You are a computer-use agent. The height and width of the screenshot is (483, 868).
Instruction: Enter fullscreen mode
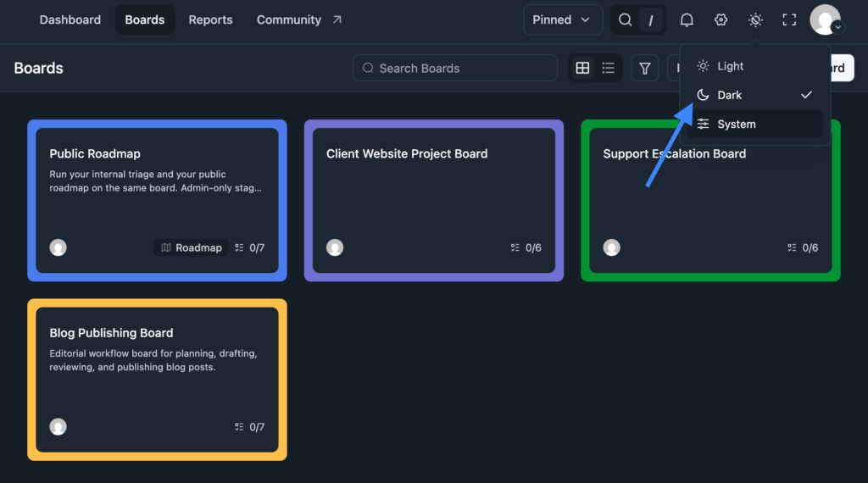pyautogui.click(x=789, y=20)
